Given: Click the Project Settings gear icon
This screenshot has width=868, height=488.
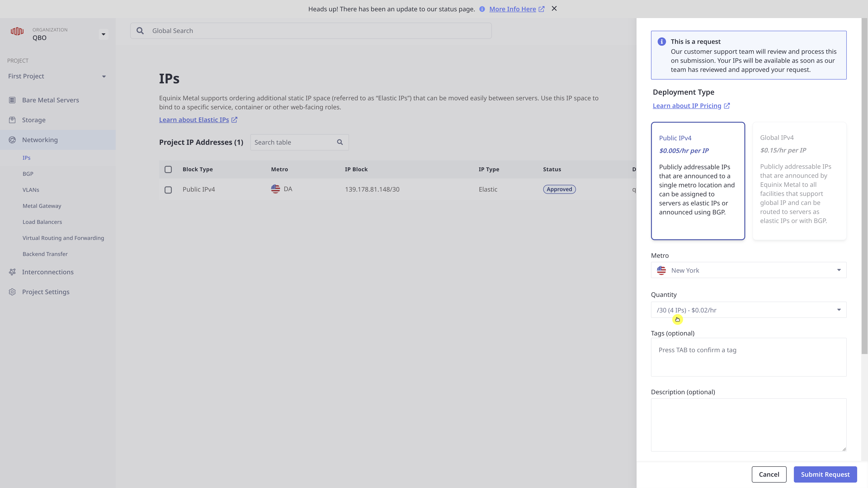Looking at the screenshot, I should pyautogui.click(x=12, y=292).
